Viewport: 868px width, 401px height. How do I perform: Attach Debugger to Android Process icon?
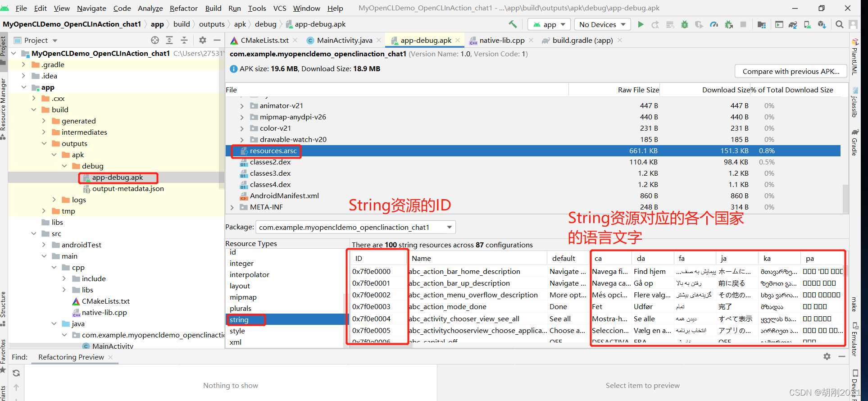(729, 24)
